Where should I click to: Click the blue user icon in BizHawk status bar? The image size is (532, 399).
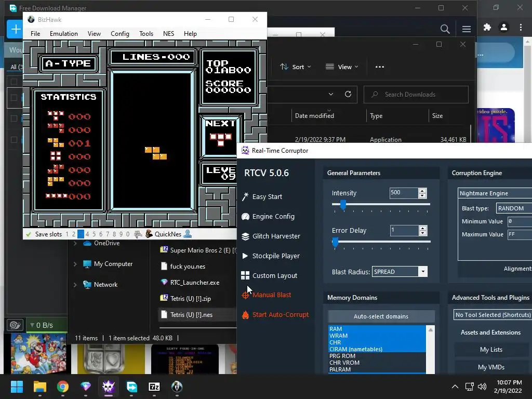(187, 234)
